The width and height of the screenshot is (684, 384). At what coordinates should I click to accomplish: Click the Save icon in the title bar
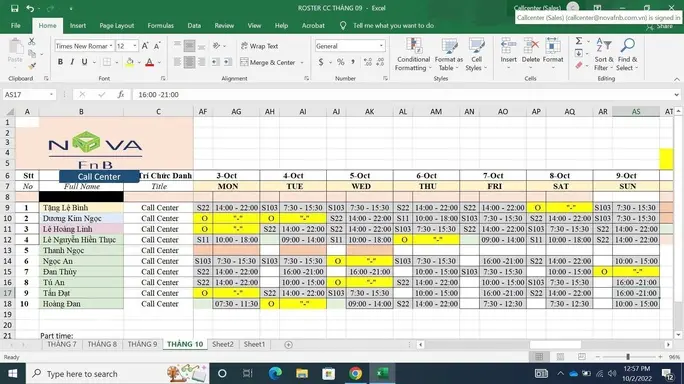tap(14, 8)
